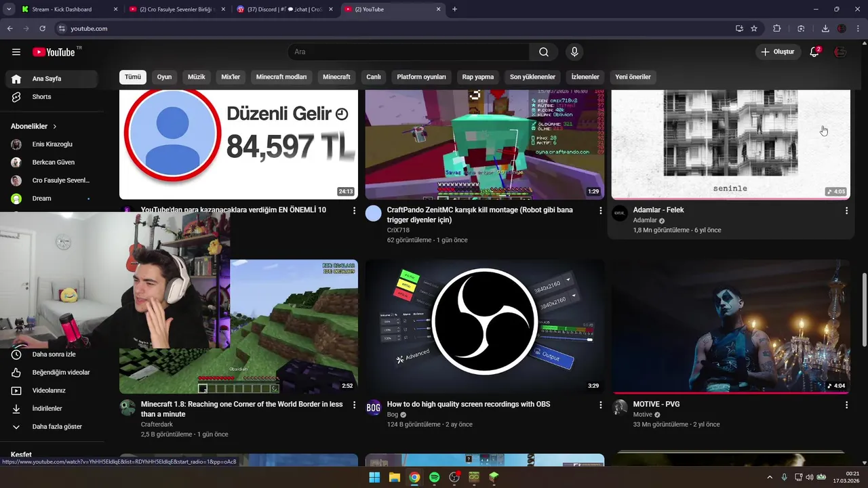
Task: Open Spotify from the taskbar
Action: click(435, 477)
